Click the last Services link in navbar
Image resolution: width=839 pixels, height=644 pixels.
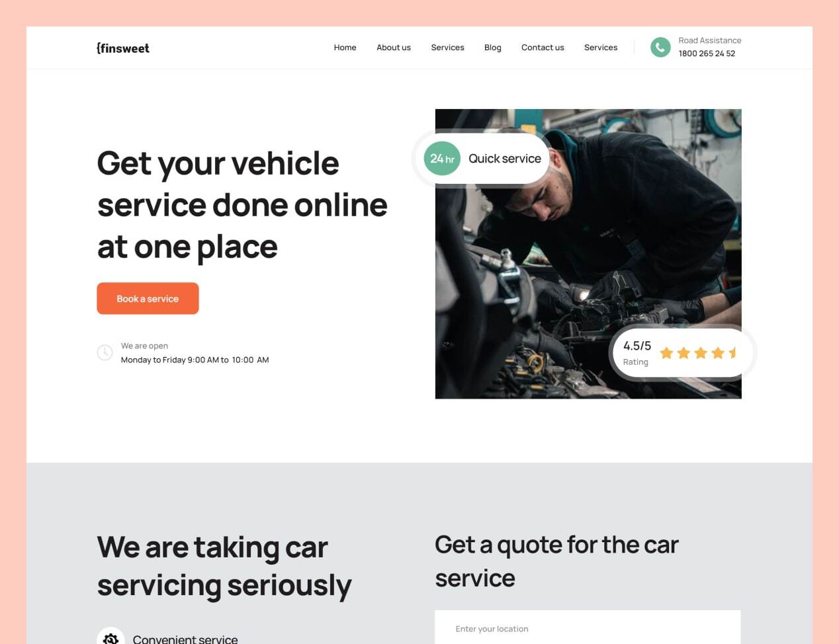click(601, 48)
